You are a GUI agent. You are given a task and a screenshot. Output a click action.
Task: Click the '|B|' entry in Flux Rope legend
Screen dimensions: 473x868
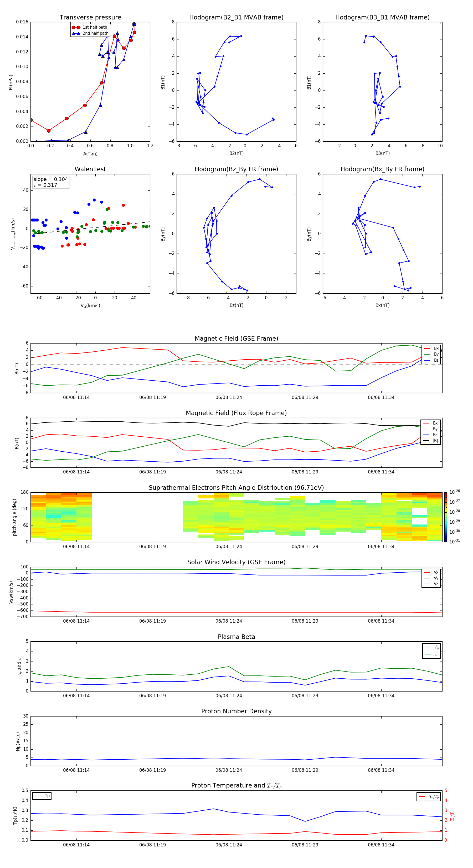point(431,441)
